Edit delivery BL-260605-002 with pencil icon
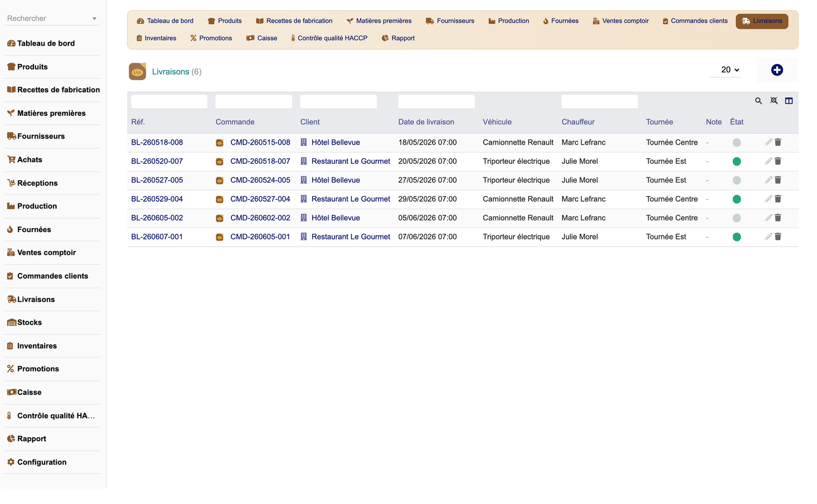817x504 pixels. (768, 218)
